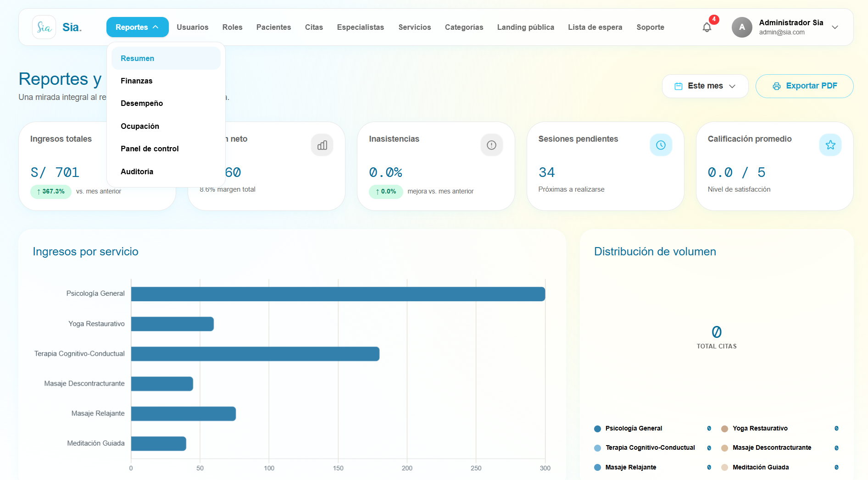Collapse the Reportes dropdown menu
Viewport: 868px width, 480px height.
[x=137, y=27]
